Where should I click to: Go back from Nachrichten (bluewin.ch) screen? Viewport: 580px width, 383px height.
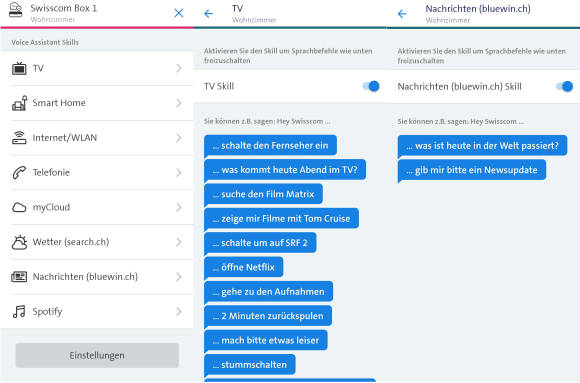(x=402, y=14)
